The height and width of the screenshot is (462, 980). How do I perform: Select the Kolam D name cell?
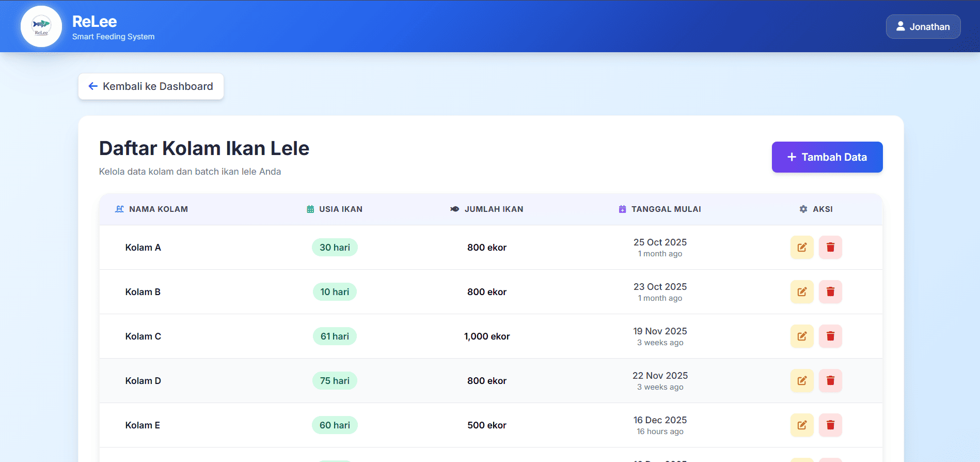click(143, 381)
